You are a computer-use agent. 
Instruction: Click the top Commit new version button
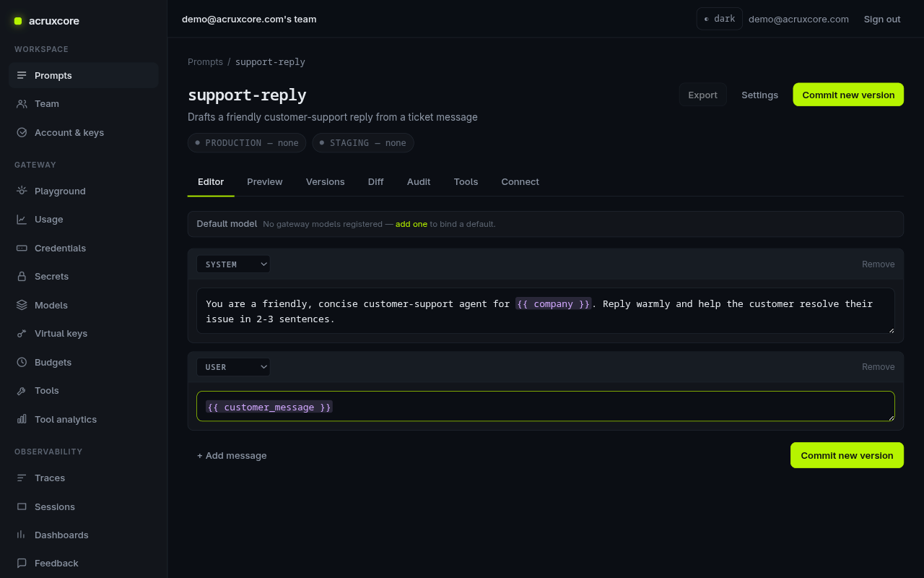coord(848,95)
